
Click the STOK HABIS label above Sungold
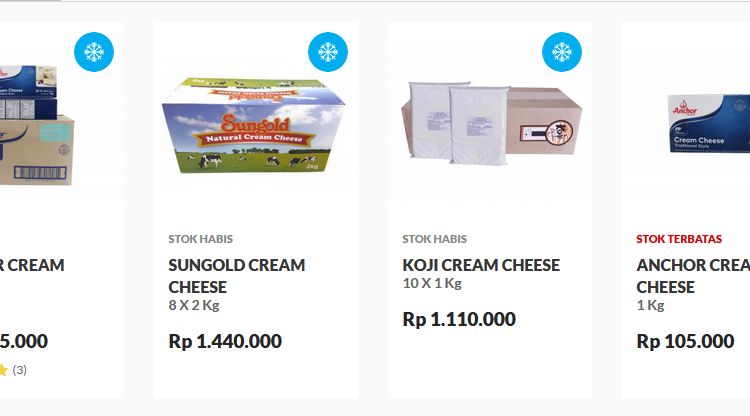200,239
